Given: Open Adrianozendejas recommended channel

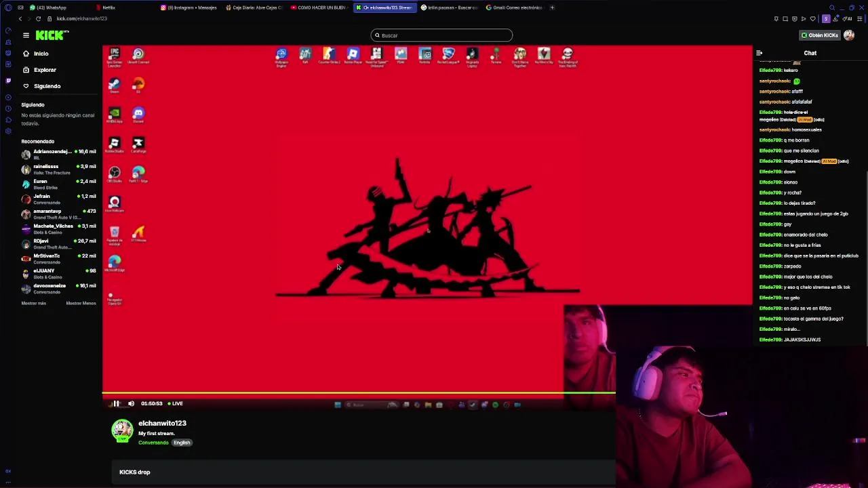Looking at the screenshot, I should tap(58, 155).
